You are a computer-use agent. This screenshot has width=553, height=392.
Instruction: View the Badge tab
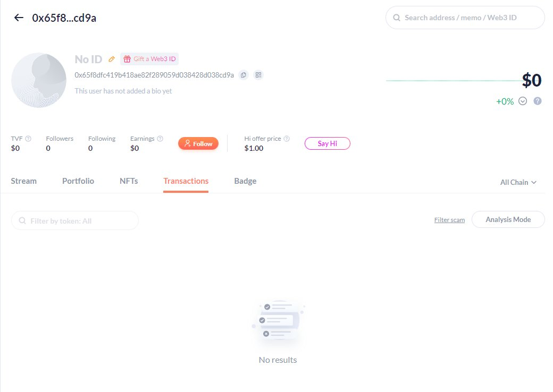coord(245,181)
